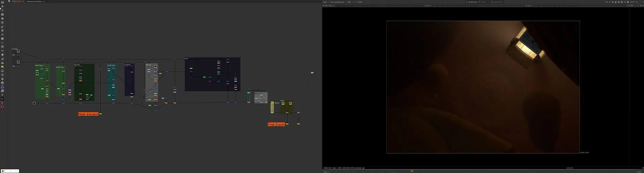Screen dimensions: 644x173
Task: Click the orange playhead marker on timeline
Action: (x=412, y=171)
